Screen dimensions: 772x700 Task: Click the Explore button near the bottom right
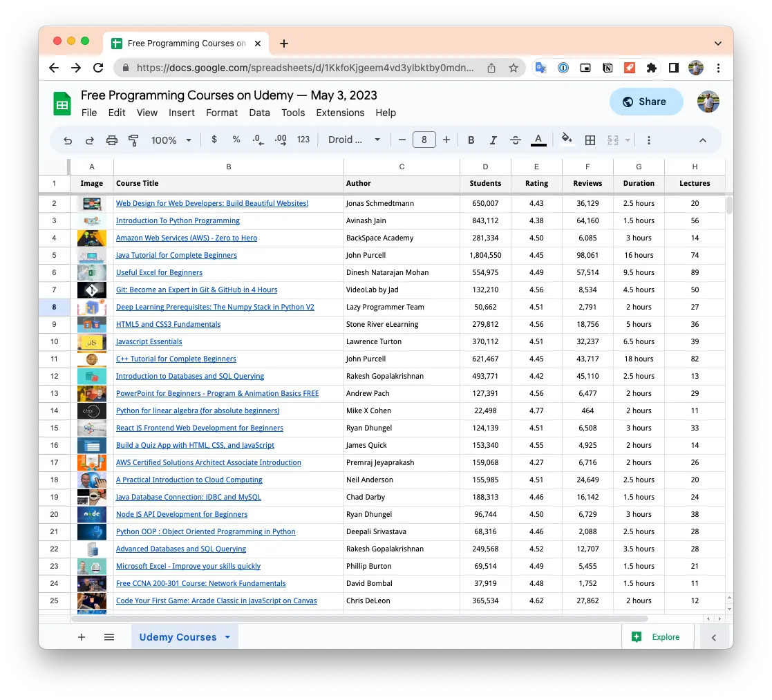pyautogui.click(x=657, y=636)
